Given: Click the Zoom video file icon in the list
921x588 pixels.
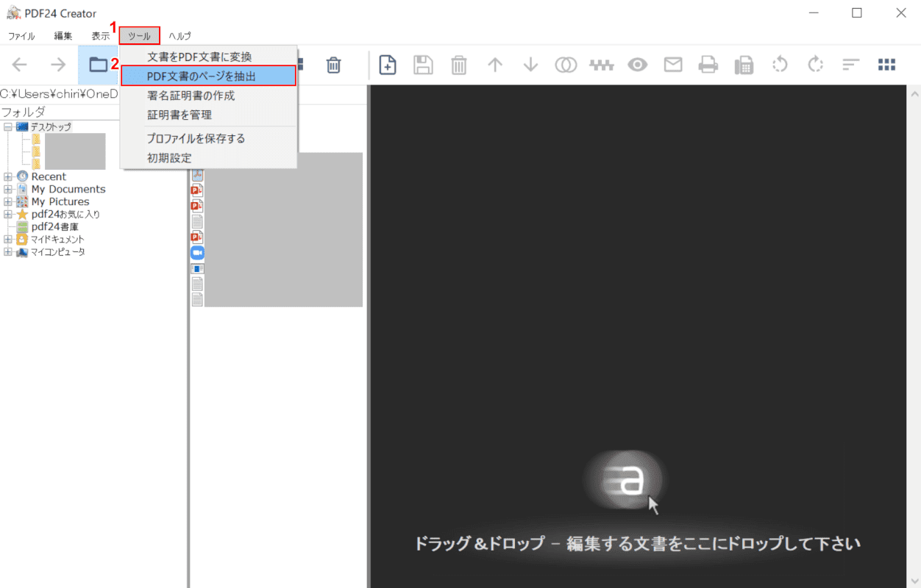Looking at the screenshot, I should tap(197, 252).
